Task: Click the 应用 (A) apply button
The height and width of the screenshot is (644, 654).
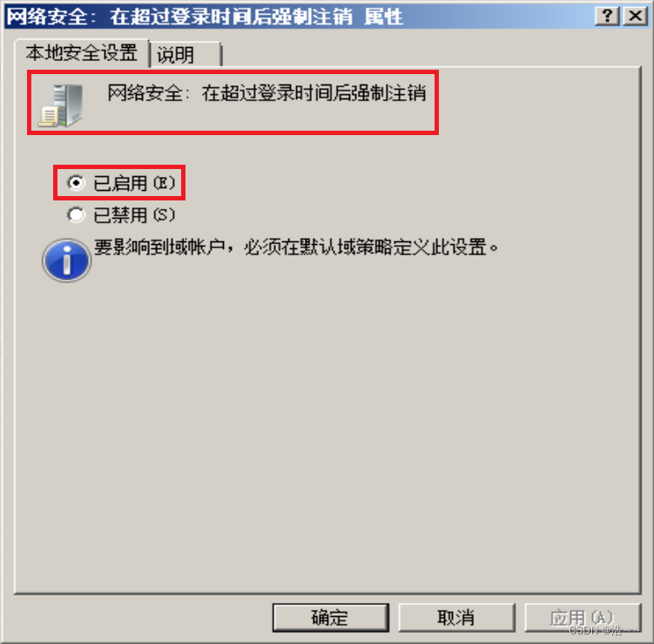Action: (583, 617)
